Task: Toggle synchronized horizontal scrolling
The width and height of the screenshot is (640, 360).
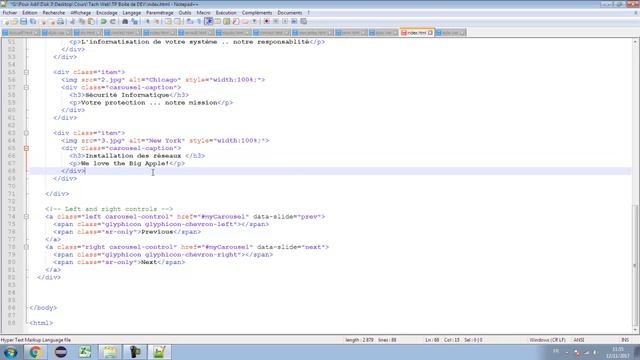Action: click(178, 21)
